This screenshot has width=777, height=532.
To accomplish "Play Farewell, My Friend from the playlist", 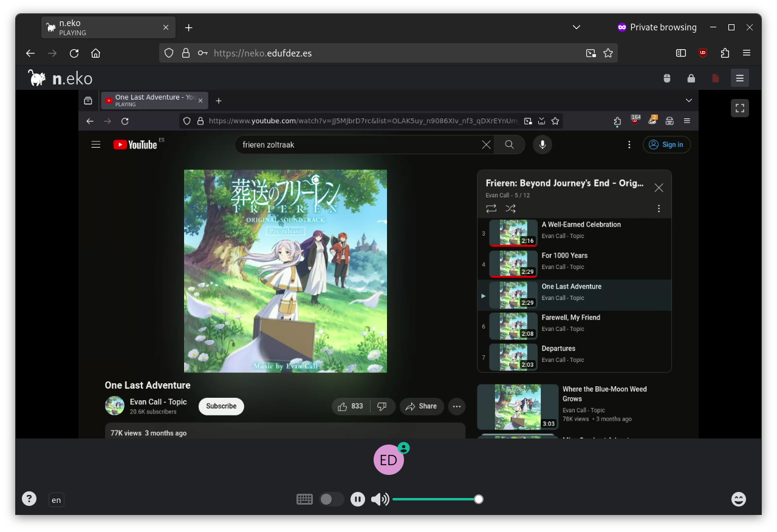I will pyautogui.click(x=570, y=318).
